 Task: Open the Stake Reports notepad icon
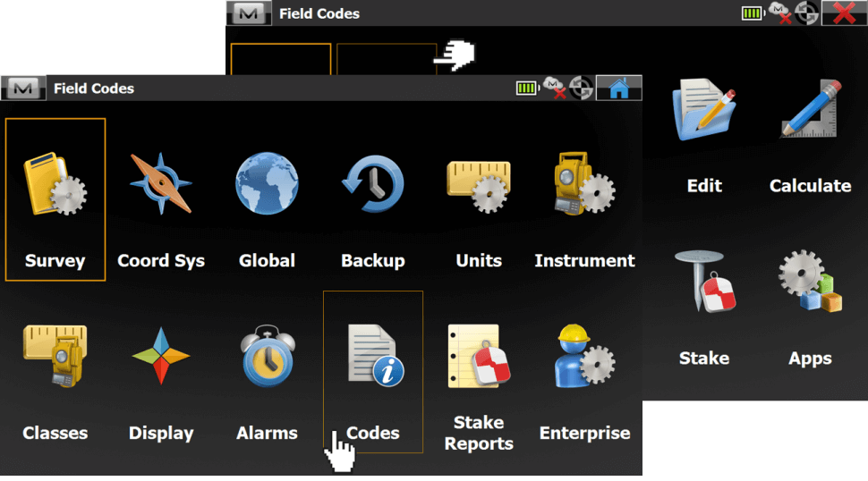[479, 356]
